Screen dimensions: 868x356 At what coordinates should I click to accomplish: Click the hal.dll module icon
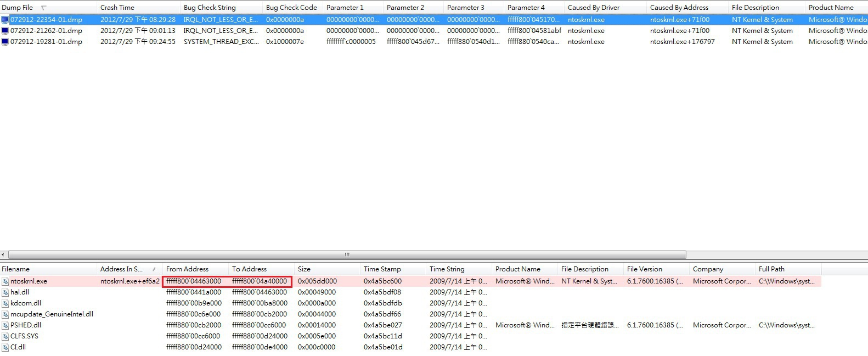point(5,292)
